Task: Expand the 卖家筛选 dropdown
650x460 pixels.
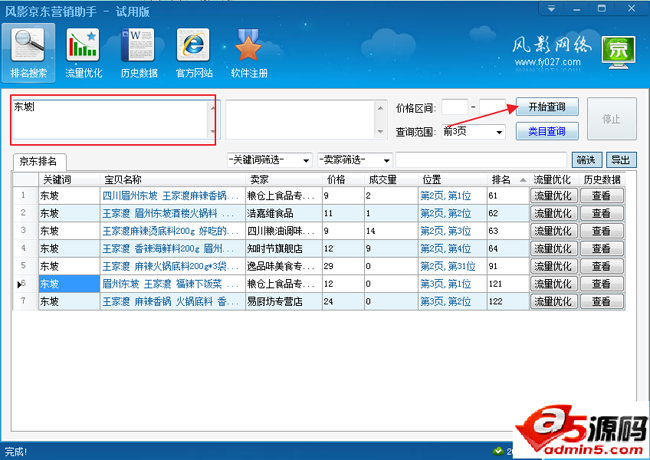Action: click(x=386, y=160)
